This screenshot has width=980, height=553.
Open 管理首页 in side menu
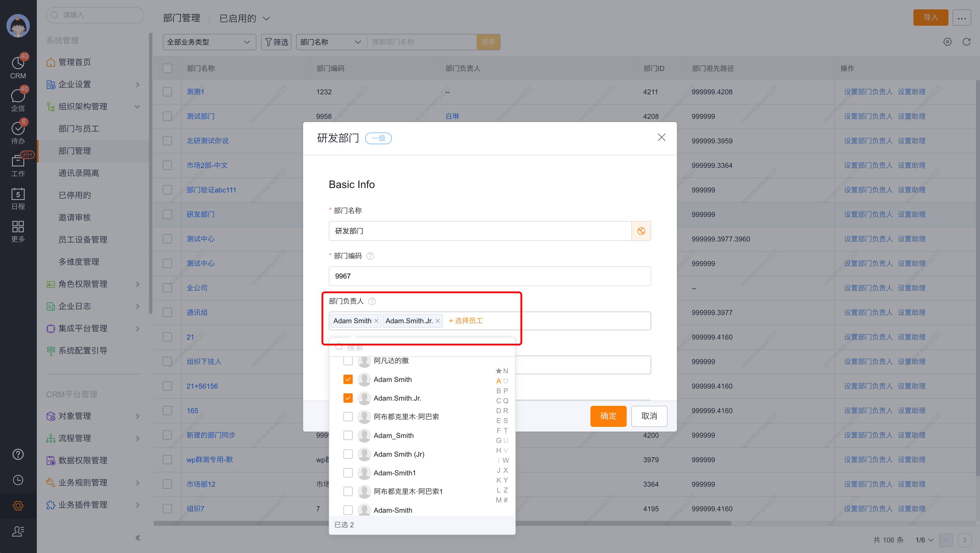coord(93,62)
